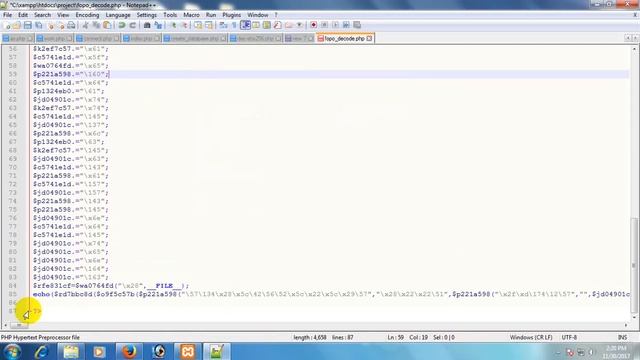Click UTF-8 encoding in status bar
Viewport: 640px width, 360px height.
[569, 338]
